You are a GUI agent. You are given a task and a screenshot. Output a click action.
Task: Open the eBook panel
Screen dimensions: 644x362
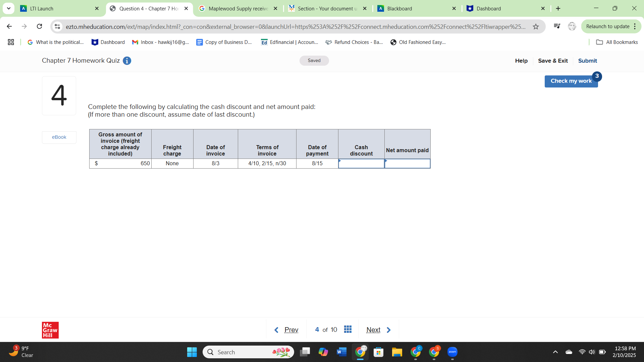point(59,137)
